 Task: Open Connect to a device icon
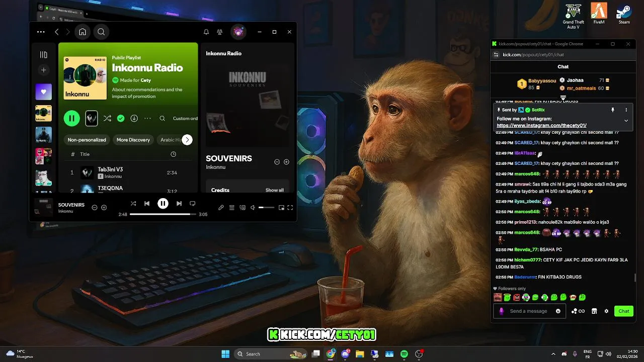pos(243,207)
